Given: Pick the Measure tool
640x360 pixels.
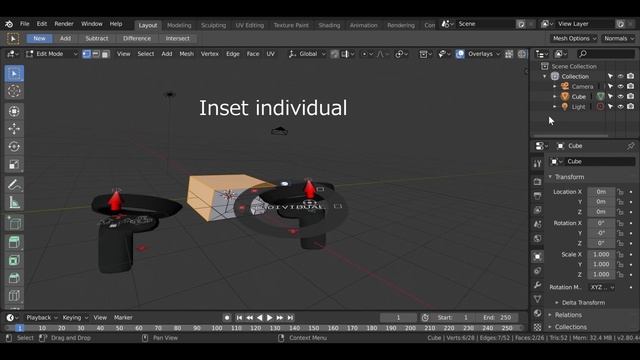Looking at the screenshot, I should click(x=14, y=202).
